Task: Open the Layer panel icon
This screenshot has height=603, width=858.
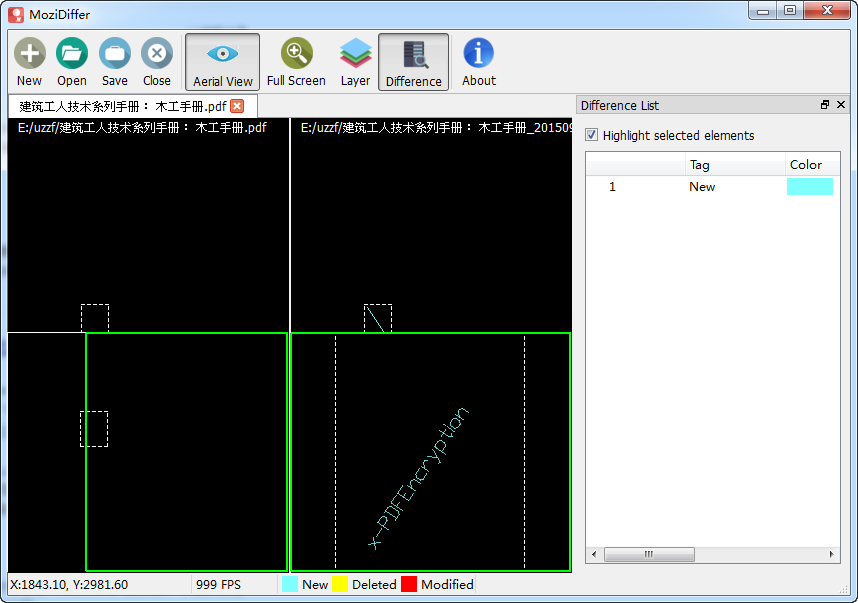Action: 355,62
